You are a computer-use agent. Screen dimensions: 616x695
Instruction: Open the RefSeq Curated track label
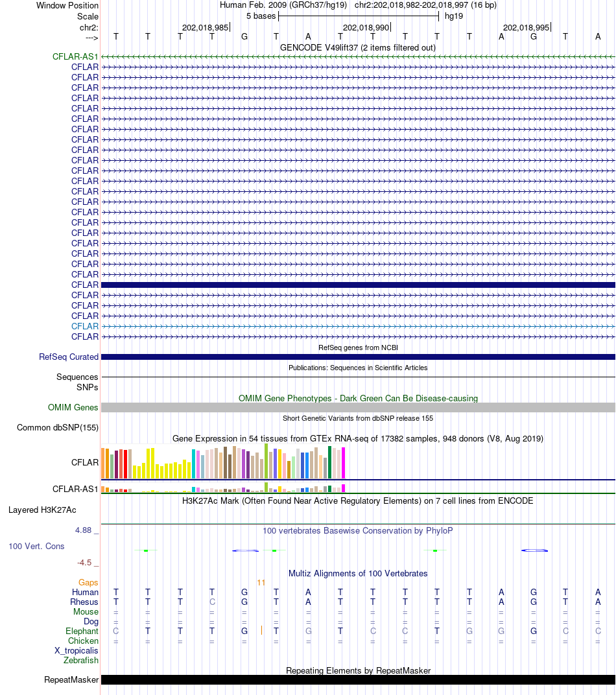[69, 357]
